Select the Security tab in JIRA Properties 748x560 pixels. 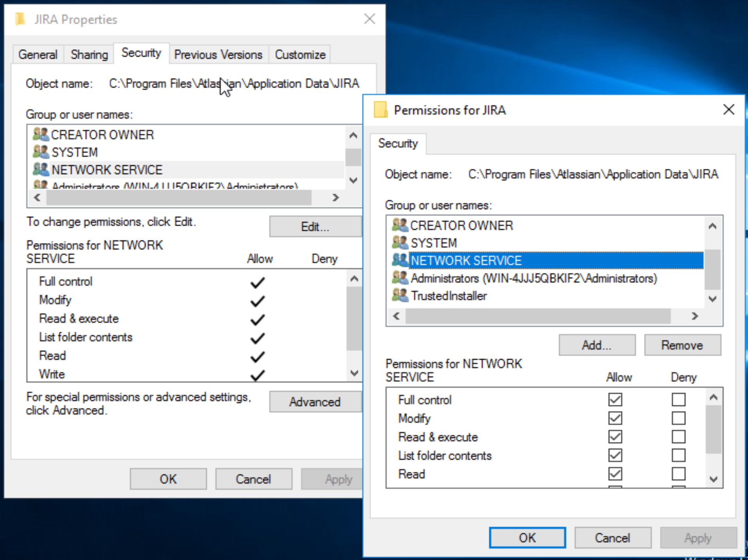pos(141,53)
